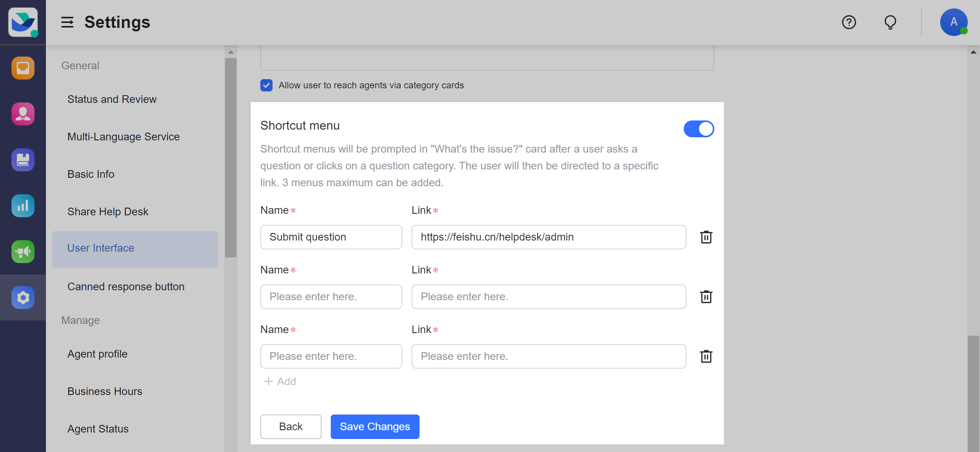This screenshot has width=980, height=452.
Task: Open the announcements megaphone icon
Action: pyautogui.click(x=23, y=251)
